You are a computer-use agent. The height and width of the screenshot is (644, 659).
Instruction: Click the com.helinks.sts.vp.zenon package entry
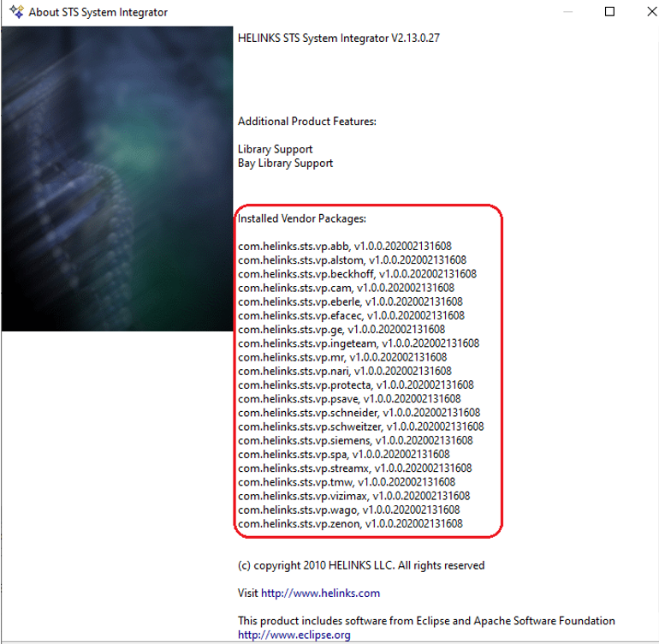point(350,523)
